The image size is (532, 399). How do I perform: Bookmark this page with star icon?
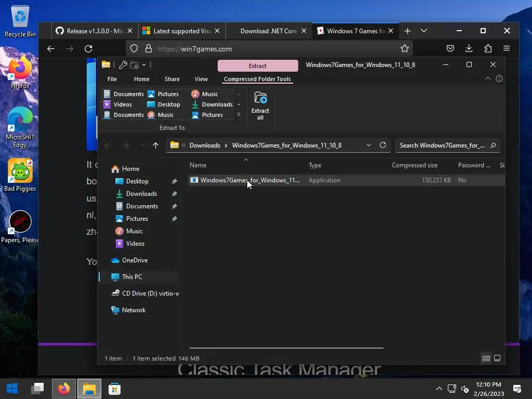point(404,48)
